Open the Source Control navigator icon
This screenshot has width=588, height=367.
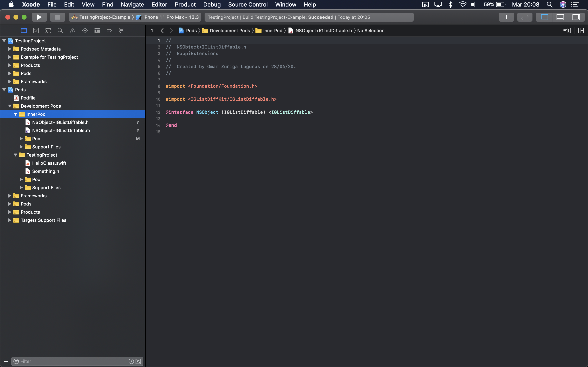tap(36, 31)
